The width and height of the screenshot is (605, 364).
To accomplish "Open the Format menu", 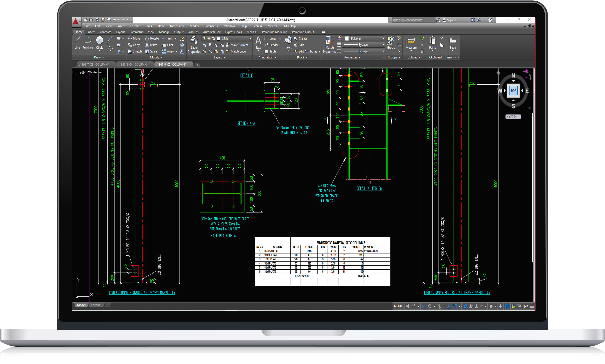I will click(135, 26).
